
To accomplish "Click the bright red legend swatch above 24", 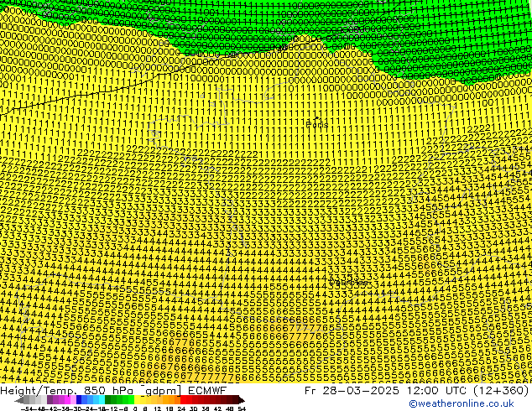I will pos(183,400).
